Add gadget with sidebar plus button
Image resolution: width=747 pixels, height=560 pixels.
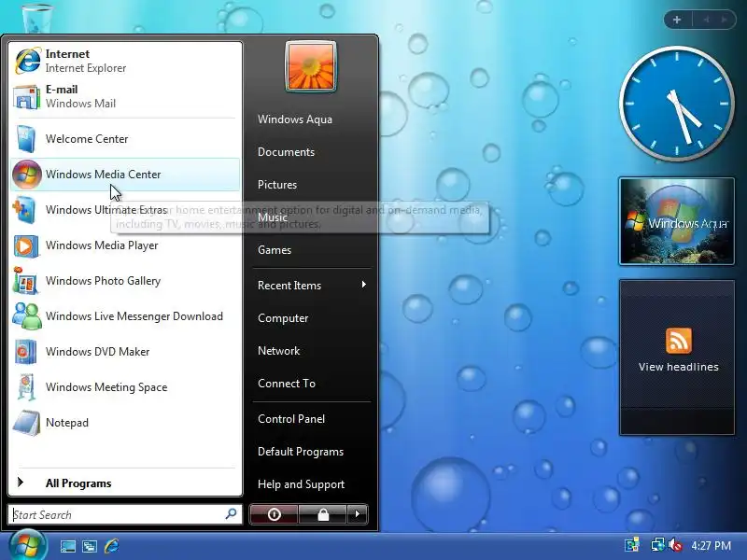click(x=677, y=20)
